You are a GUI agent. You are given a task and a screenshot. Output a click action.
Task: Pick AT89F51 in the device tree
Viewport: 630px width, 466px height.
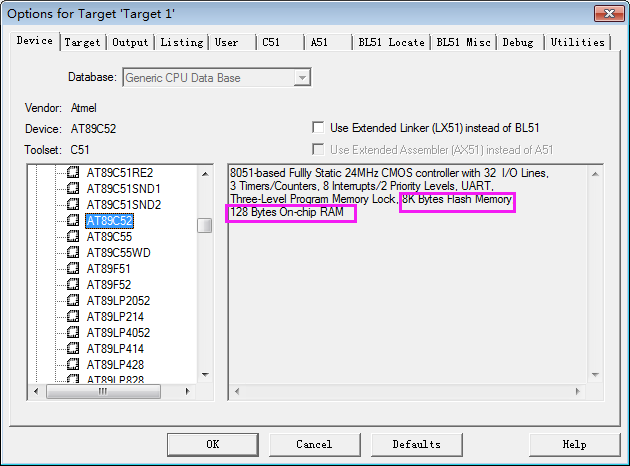(x=108, y=269)
